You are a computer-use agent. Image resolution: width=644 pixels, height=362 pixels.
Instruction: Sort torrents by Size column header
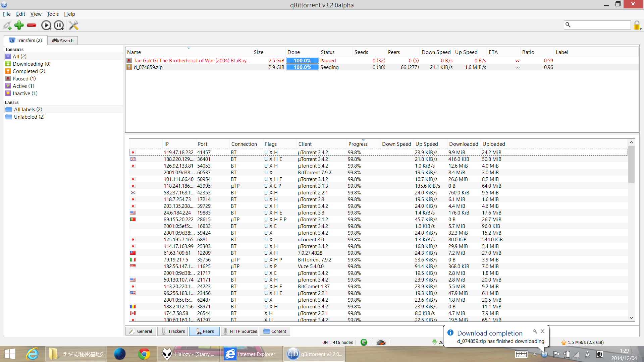[269, 52]
